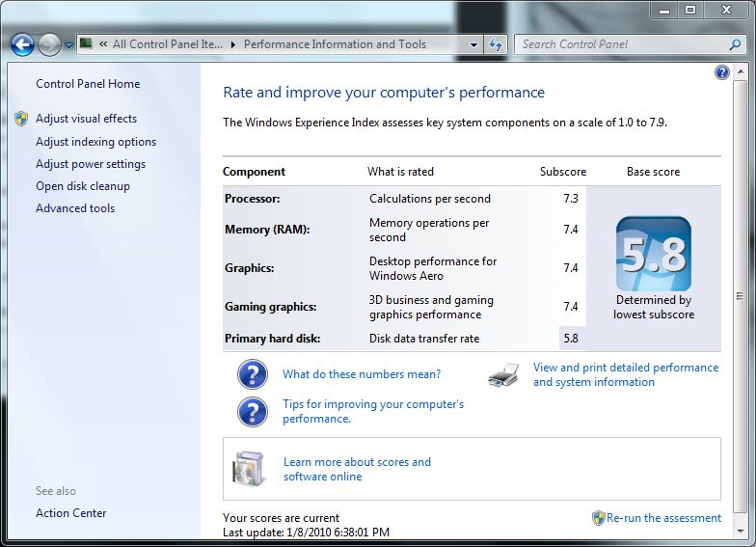The height and width of the screenshot is (547, 756).
Task: Click Re-run the assessment
Action: tap(663, 518)
